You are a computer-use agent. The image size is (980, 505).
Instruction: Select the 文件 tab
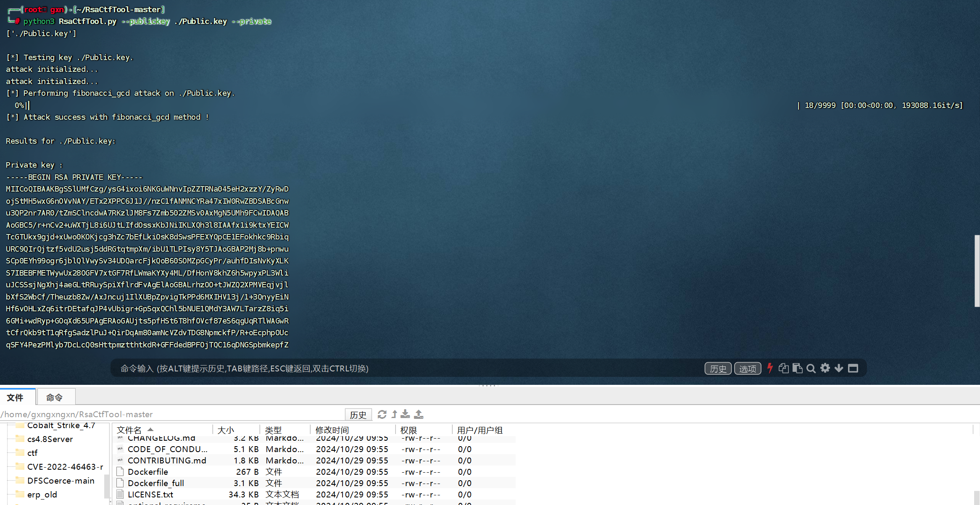point(16,397)
